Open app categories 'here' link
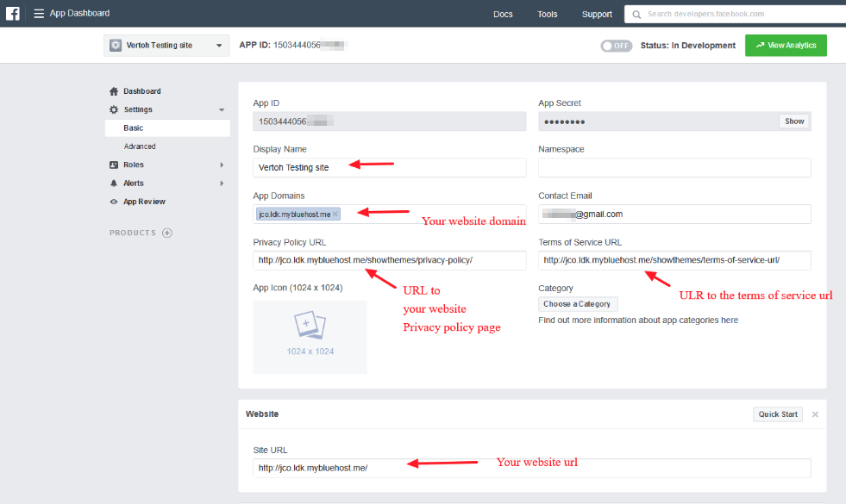This screenshot has height=504, width=846. pos(730,320)
